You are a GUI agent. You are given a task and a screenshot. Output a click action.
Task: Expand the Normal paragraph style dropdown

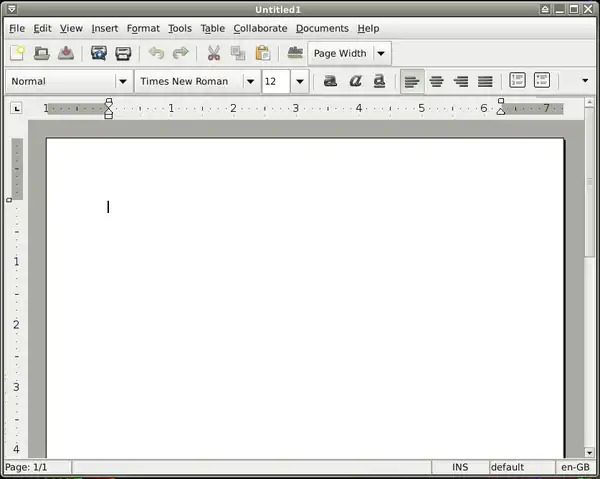123,81
